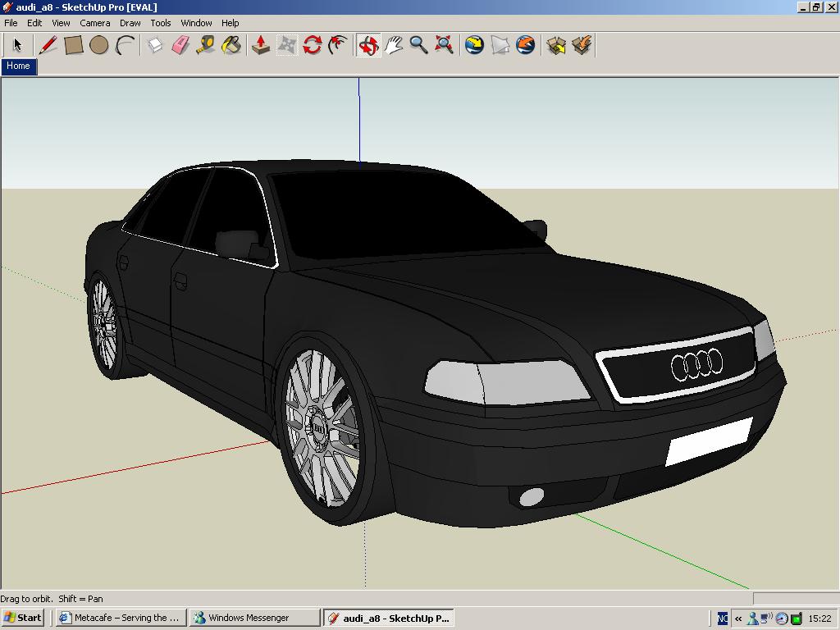The width and height of the screenshot is (840, 630).
Task: Click the Make Component icon
Action: coord(155,45)
